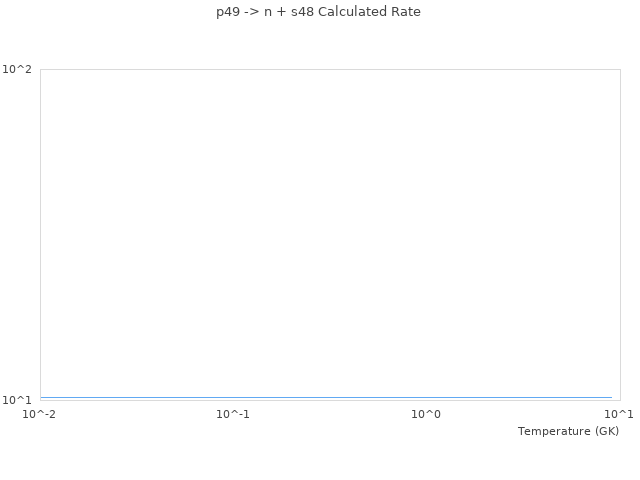Click the 10^-1 x-axis tick label

coord(233,414)
